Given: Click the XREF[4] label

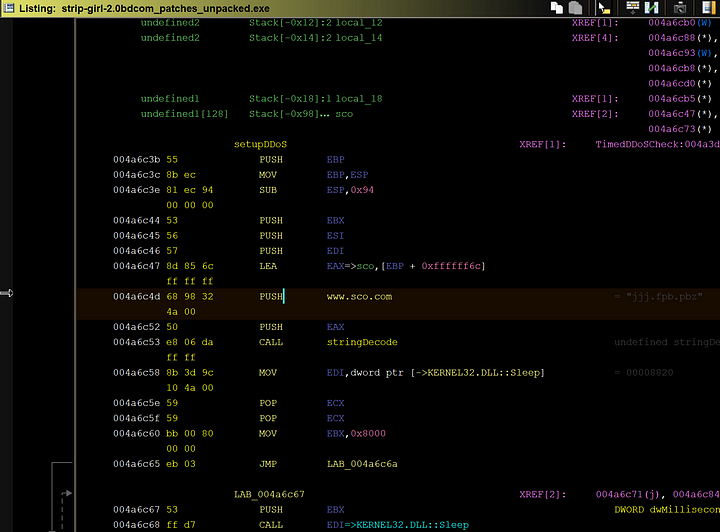Looking at the screenshot, I should point(595,38).
